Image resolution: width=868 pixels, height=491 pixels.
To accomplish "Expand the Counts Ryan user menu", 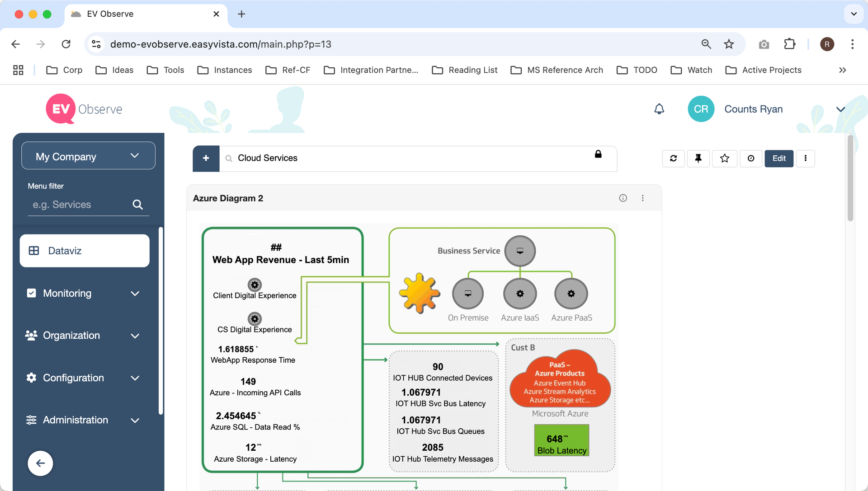I will coord(840,109).
